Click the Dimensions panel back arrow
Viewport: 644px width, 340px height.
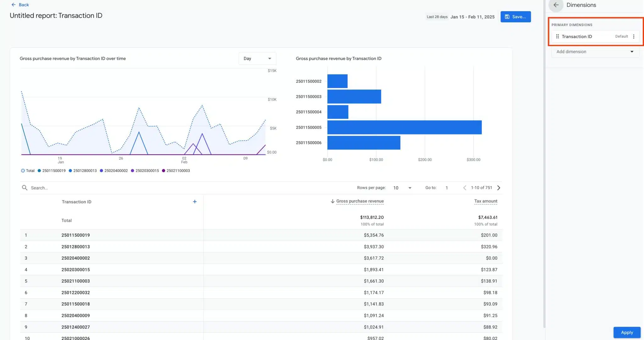pyautogui.click(x=556, y=5)
